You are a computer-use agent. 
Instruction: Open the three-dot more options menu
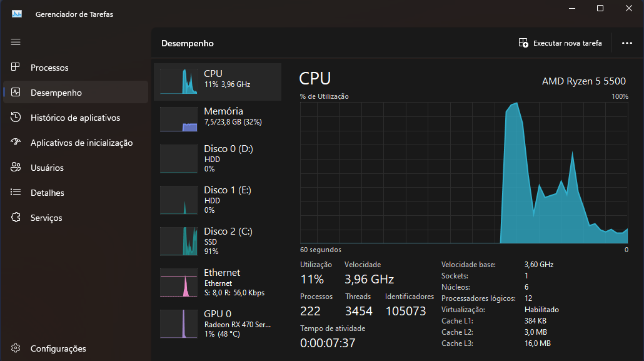pyautogui.click(x=626, y=43)
